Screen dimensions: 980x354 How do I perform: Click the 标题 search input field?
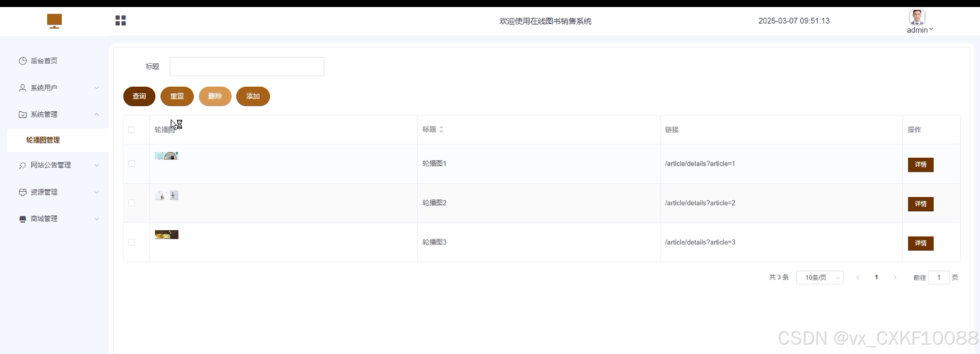point(246,67)
